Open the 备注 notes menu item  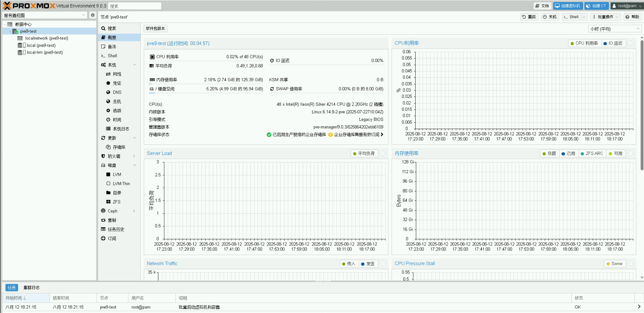point(119,47)
